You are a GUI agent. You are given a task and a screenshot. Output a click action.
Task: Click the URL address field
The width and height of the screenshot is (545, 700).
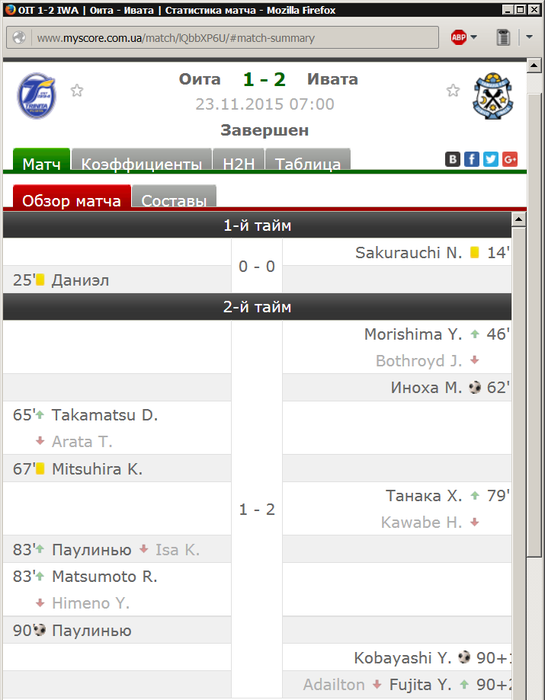[x=235, y=38]
